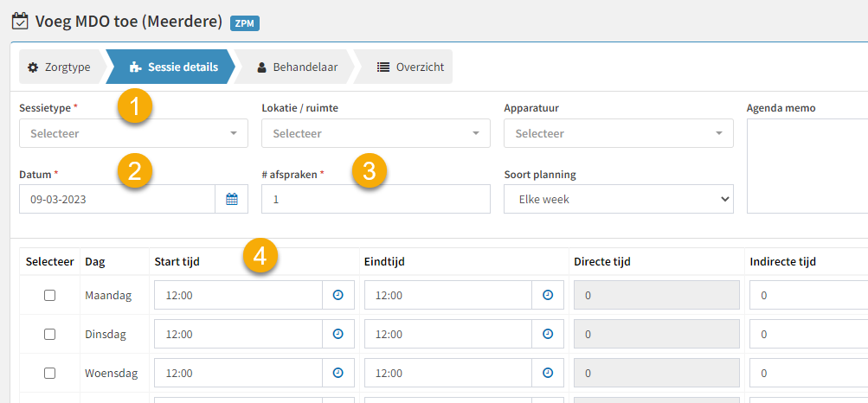
Task: Expand the Soort planning select box
Action: coord(619,199)
